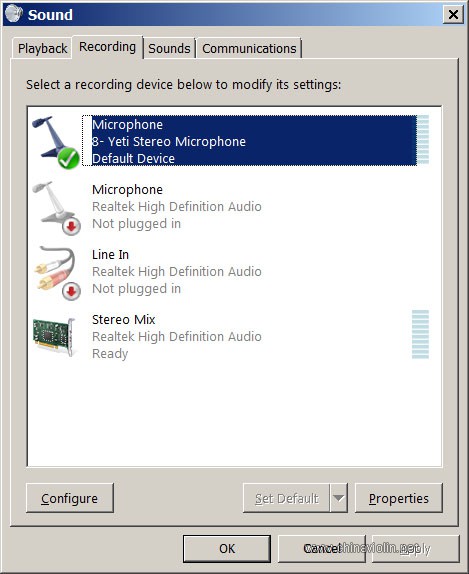Click the Set Default button
Screen dimensions: 469x574
point(286,498)
